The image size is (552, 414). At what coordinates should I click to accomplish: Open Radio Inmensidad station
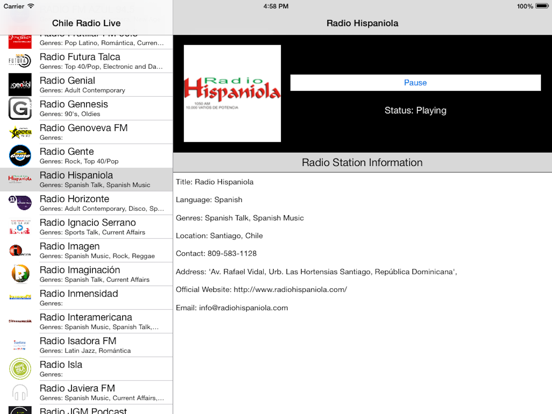pos(86,297)
